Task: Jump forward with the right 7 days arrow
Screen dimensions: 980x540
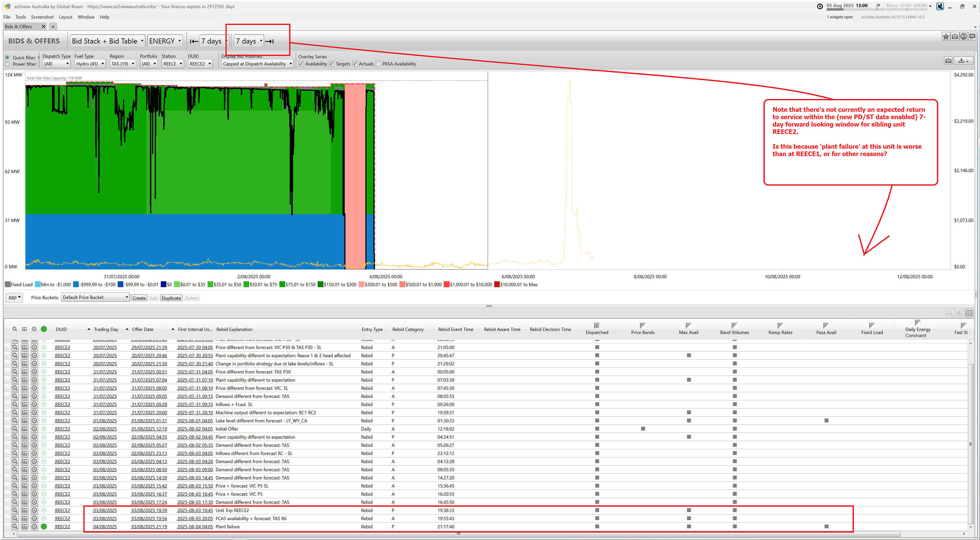Action: coord(269,41)
